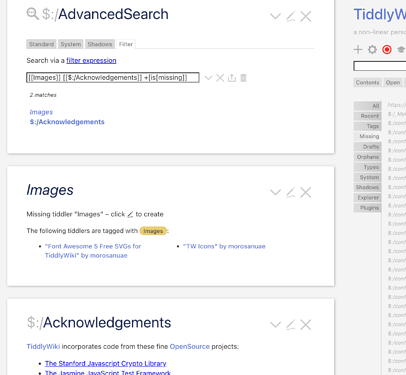Viewport: 406px width, 375px height.
Task: Clear the filter search with X icon
Action: (x=220, y=78)
